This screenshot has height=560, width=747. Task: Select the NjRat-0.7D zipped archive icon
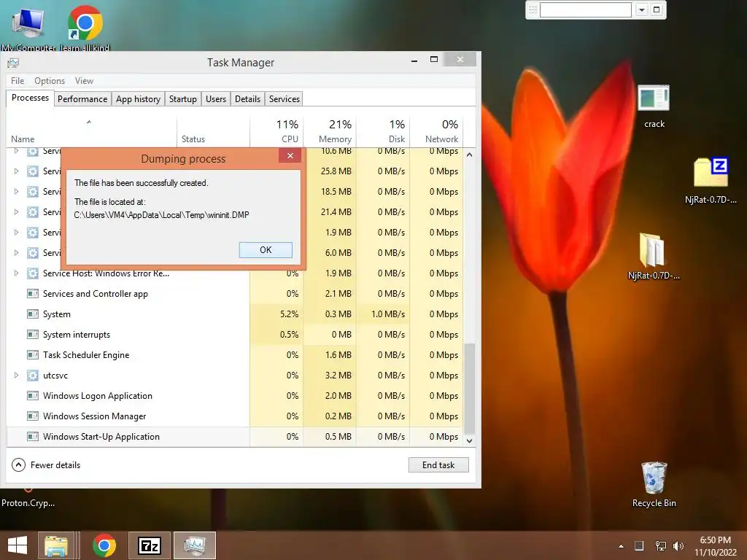[x=711, y=181]
